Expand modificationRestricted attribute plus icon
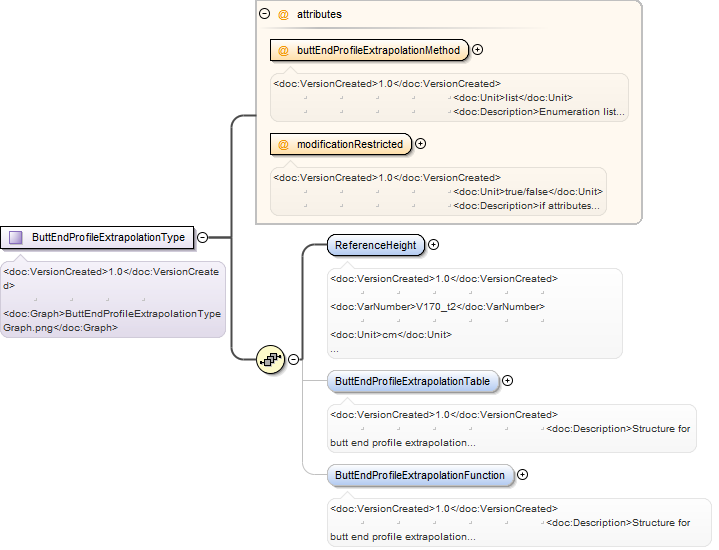This screenshot has width=719, height=550. [x=420, y=144]
